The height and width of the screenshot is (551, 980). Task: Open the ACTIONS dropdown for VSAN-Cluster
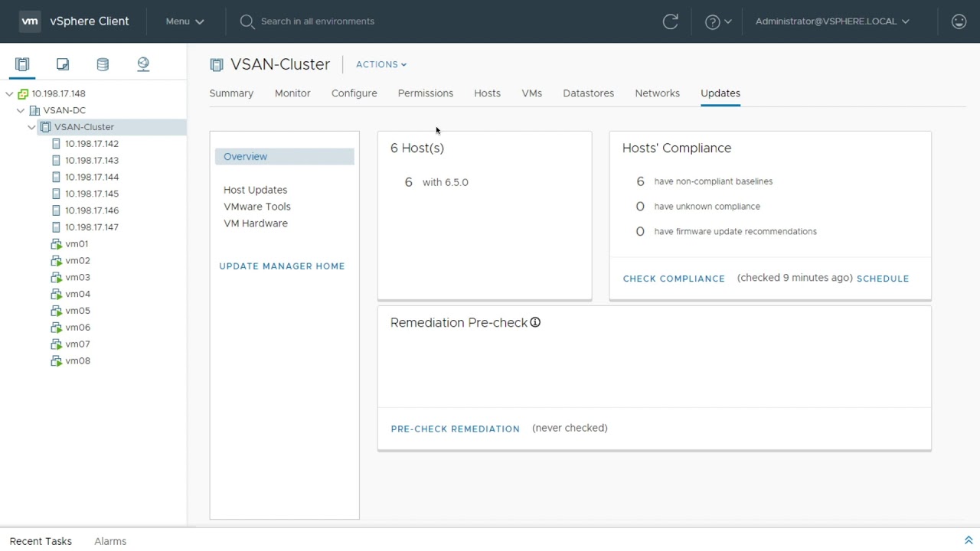pos(381,64)
